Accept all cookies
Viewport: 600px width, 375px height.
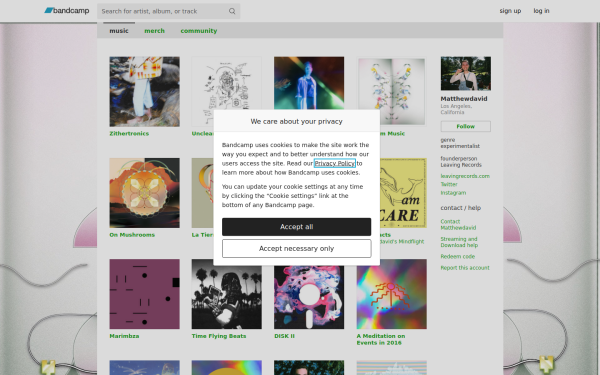pos(297,227)
